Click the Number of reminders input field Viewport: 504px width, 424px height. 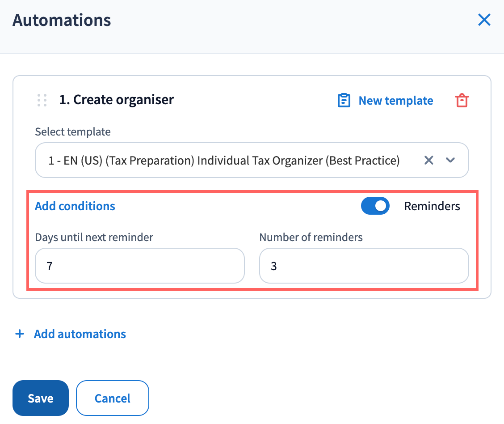pyautogui.click(x=364, y=266)
